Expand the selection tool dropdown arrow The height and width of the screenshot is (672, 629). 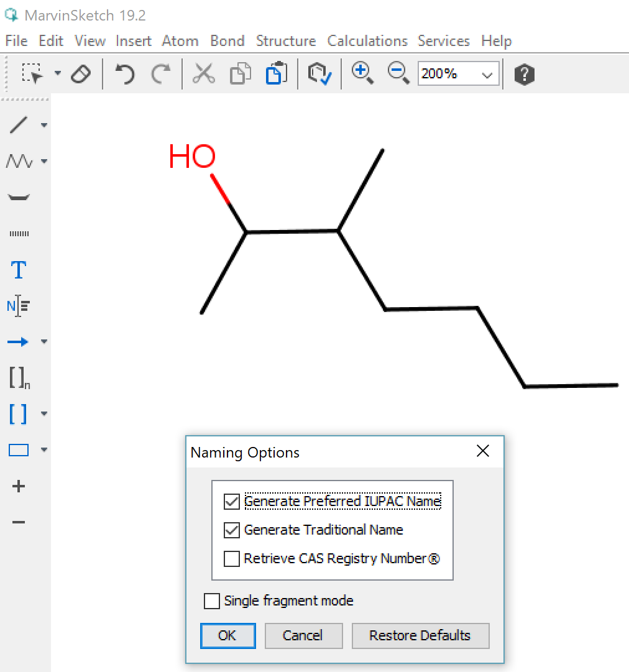point(58,73)
